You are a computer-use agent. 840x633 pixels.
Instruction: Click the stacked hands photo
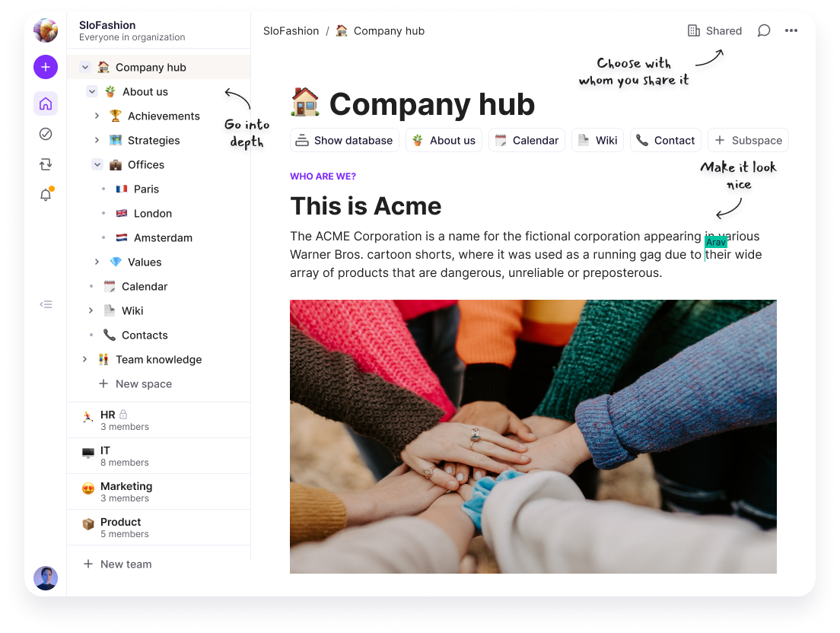(x=533, y=437)
